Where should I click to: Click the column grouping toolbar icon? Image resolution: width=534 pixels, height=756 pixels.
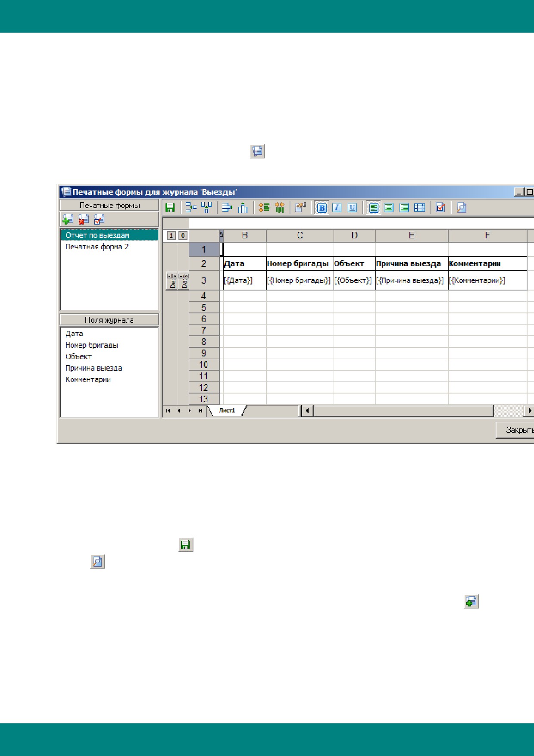pos(280,208)
